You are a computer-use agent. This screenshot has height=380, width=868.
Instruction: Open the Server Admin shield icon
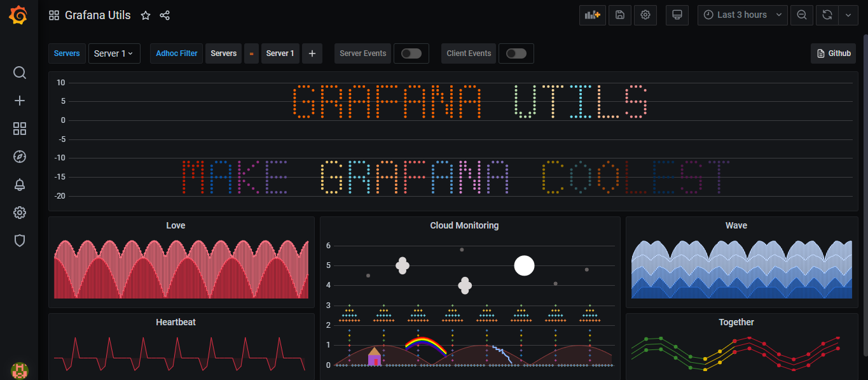pyautogui.click(x=20, y=241)
